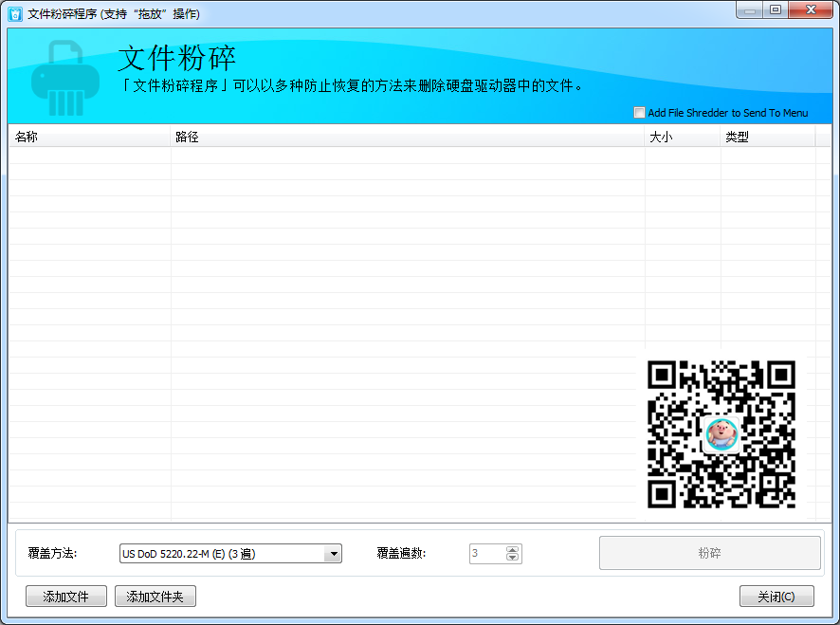Click the 文件粉碎 heading text

click(x=176, y=58)
